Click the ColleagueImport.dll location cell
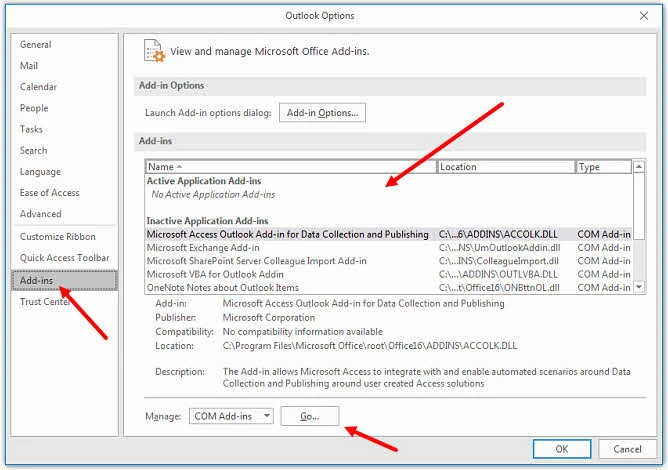Viewport: 668px width, 470px height. click(498, 261)
